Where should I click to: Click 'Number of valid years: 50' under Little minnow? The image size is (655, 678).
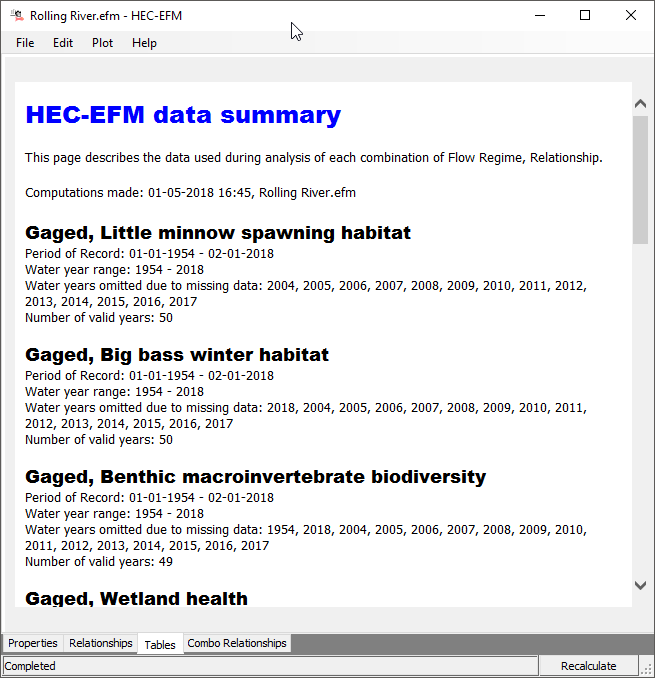point(99,318)
